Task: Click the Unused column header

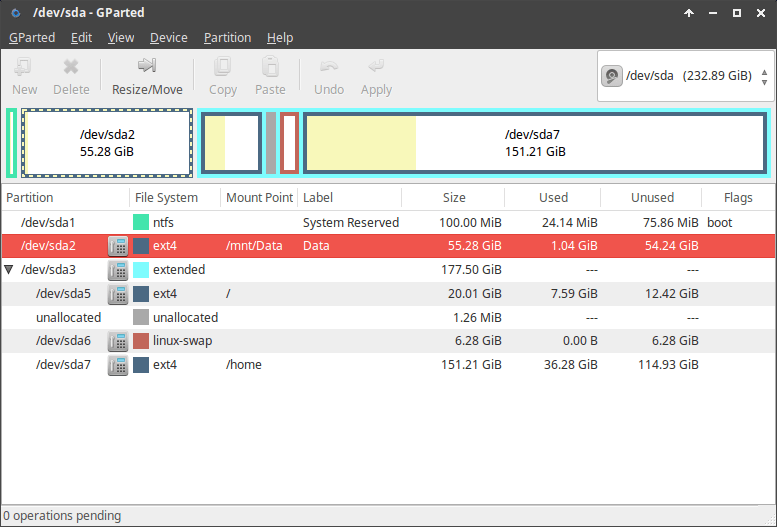Action: coord(651,197)
